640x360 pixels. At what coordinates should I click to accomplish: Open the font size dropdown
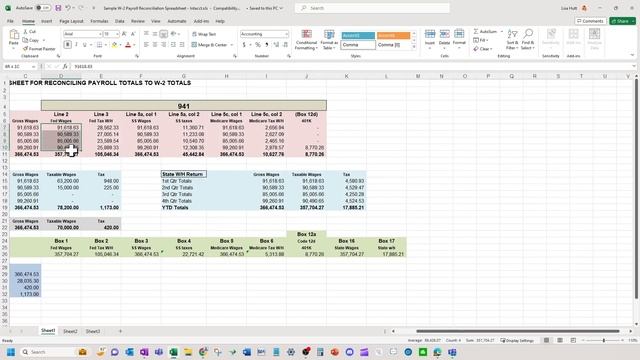(x=117, y=34)
